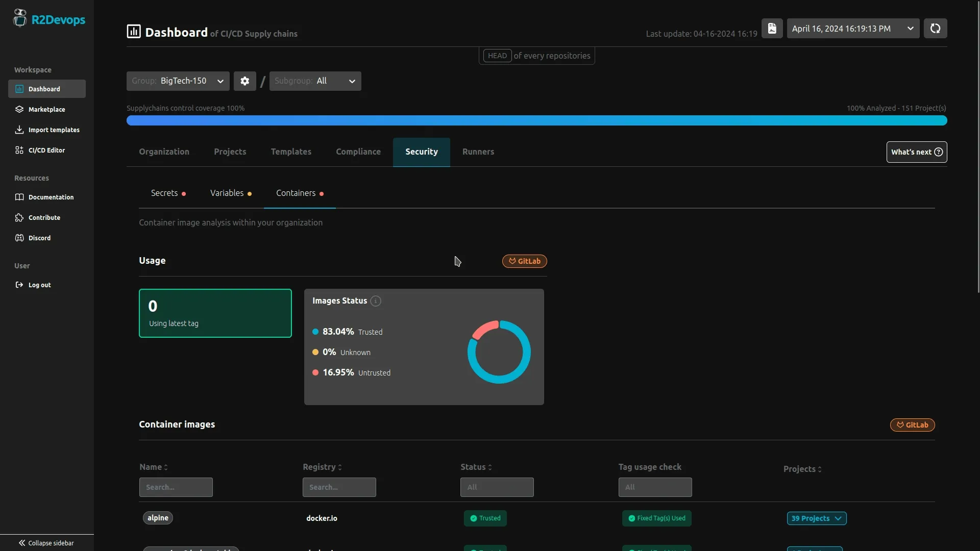Select the Import templates sidebar icon
Viewport: 980px width, 551px height.
pyautogui.click(x=19, y=130)
